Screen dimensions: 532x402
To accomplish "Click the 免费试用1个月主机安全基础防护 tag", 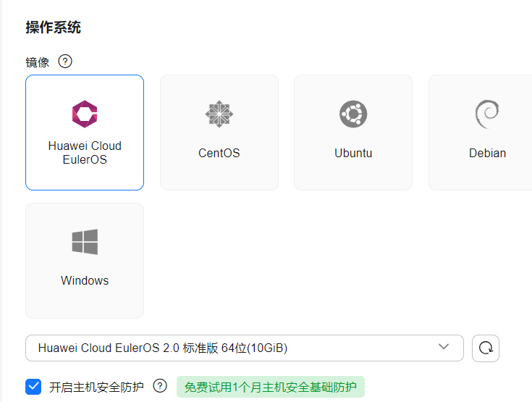I will (x=271, y=387).
